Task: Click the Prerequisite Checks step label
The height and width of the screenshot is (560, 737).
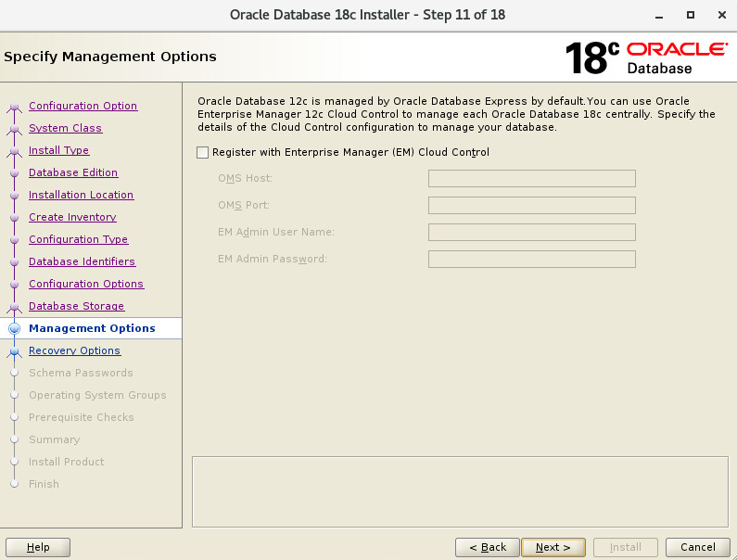Action: tap(82, 417)
